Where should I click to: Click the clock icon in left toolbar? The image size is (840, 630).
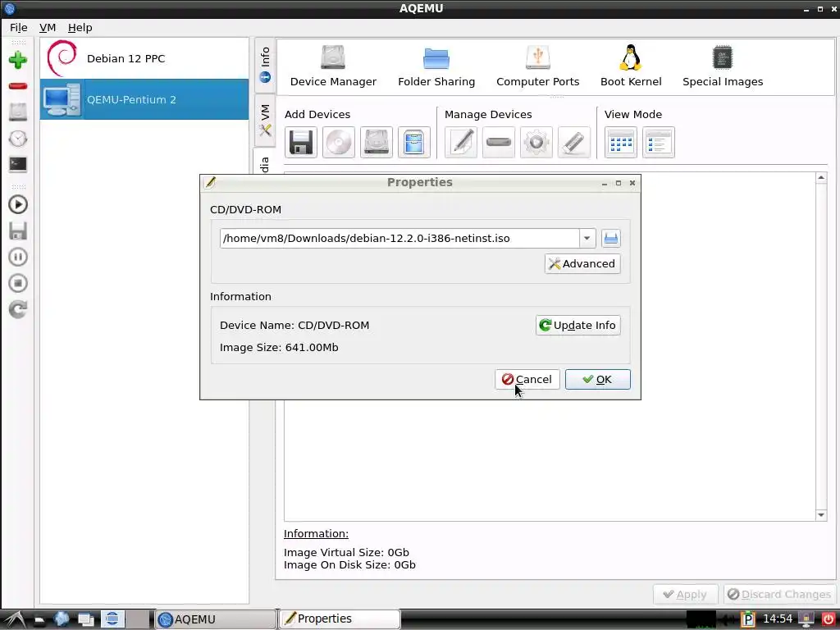pos(18,138)
